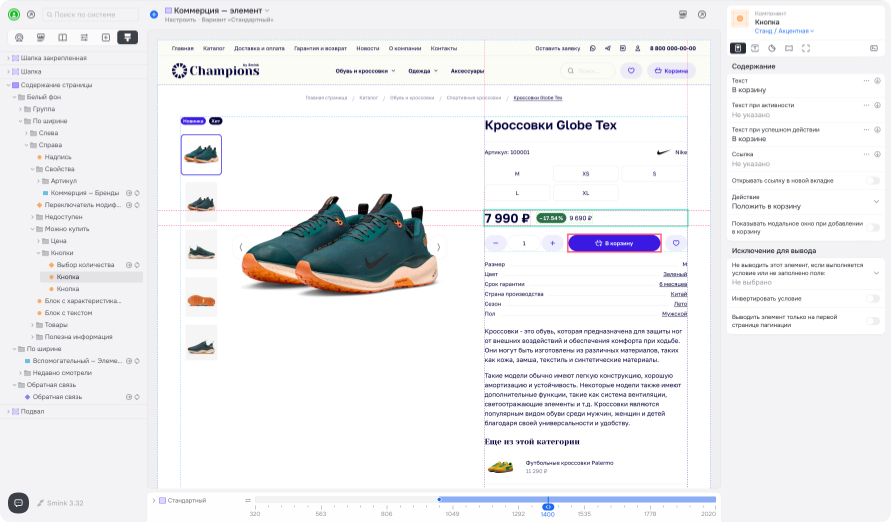This screenshot has width=891, height=522.
Task: Open the display icon tab in left toolbar
Action: tap(41, 37)
